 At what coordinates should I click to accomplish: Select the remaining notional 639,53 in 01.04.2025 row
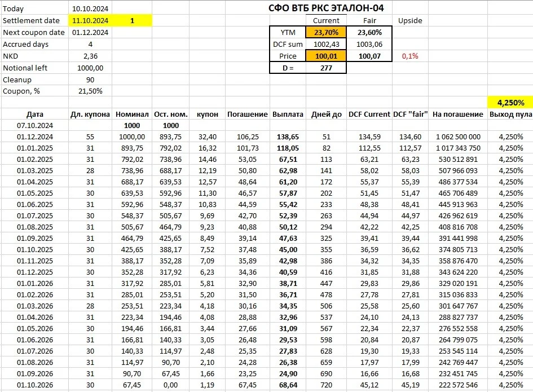coord(171,182)
